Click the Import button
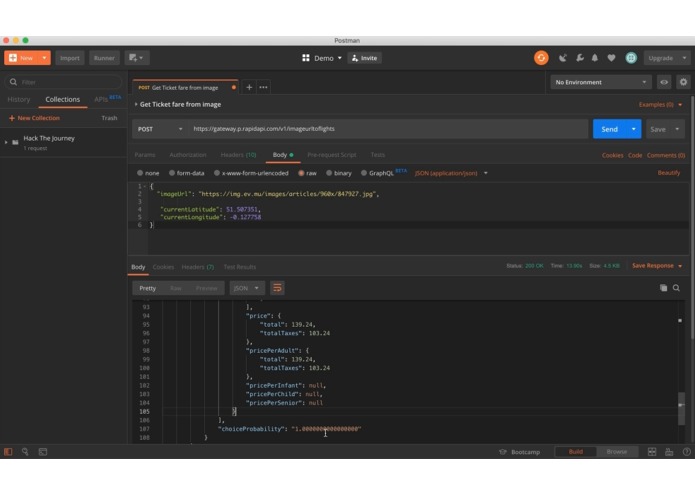This screenshot has height=494, width=695. (x=70, y=58)
